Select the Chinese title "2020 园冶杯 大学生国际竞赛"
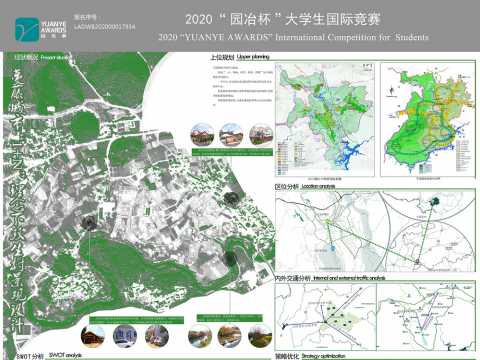Screen dimensions: 480x360 pyautogui.click(x=283, y=19)
